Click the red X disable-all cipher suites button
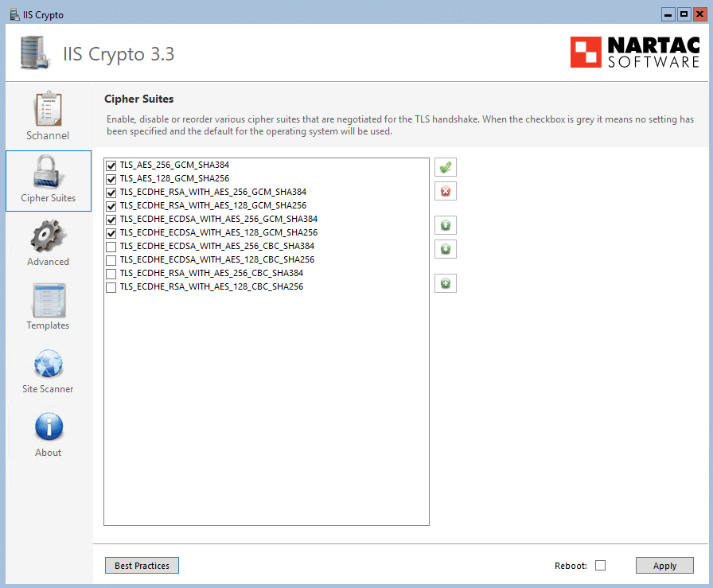The image size is (713, 588). pos(445,191)
